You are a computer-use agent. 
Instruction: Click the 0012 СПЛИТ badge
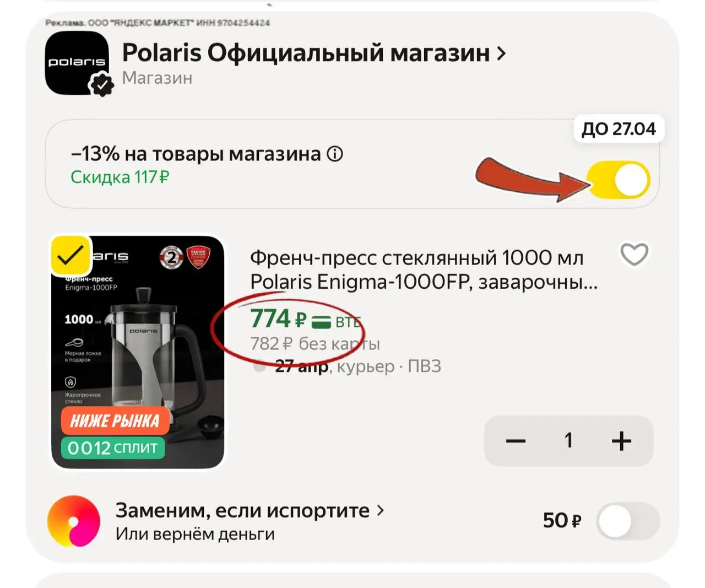click(x=113, y=447)
